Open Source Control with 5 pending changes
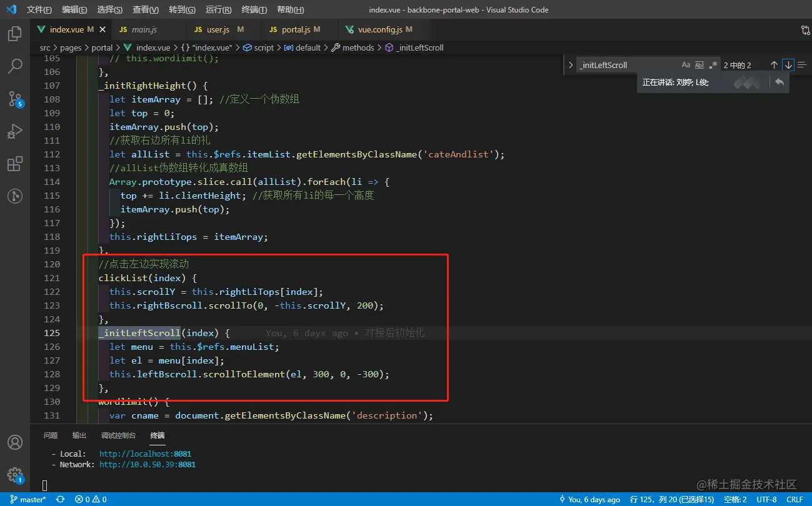Screen dimensions: 812x506 coord(15,99)
